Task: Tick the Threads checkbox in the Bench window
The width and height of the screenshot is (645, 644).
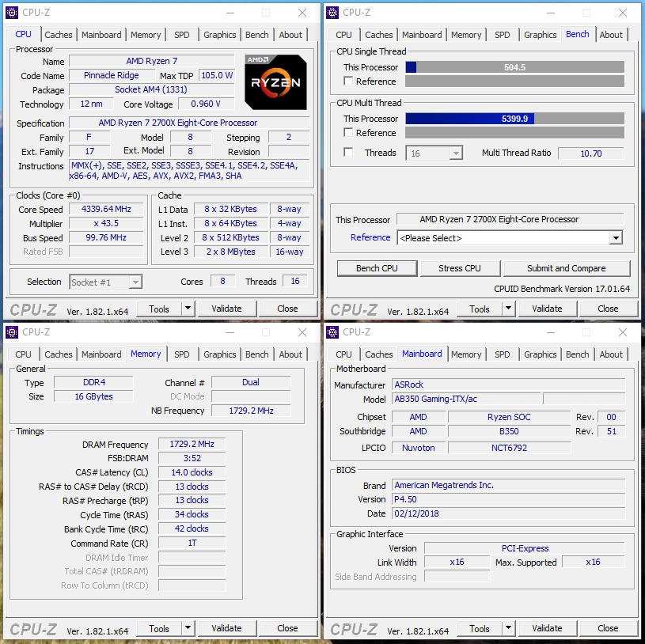Action: [348, 153]
